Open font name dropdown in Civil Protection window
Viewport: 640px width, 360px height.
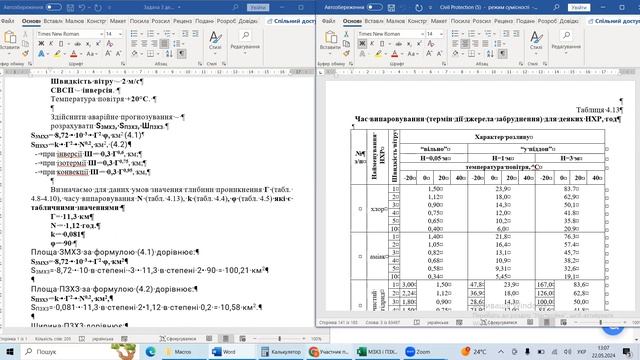point(422,34)
